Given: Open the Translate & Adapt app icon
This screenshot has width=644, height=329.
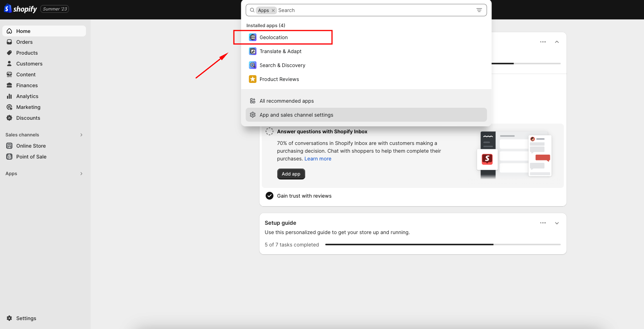Looking at the screenshot, I should pos(252,51).
